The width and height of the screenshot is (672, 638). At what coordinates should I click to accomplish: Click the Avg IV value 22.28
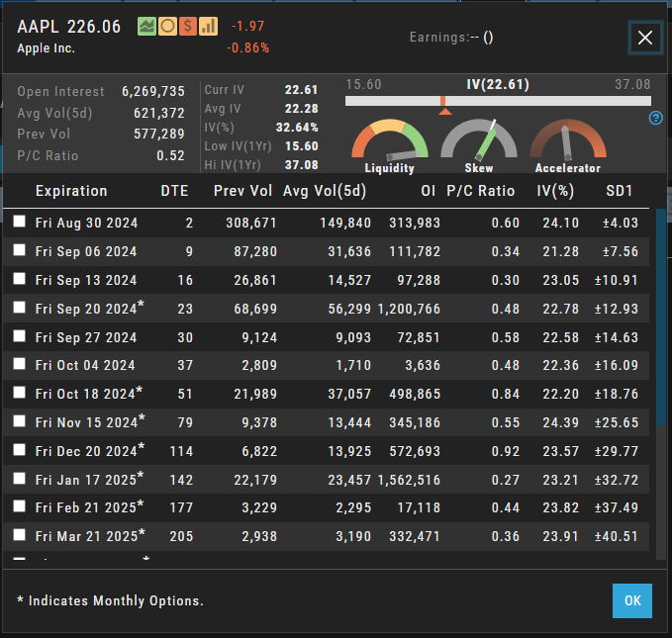pyautogui.click(x=301, y=109)
